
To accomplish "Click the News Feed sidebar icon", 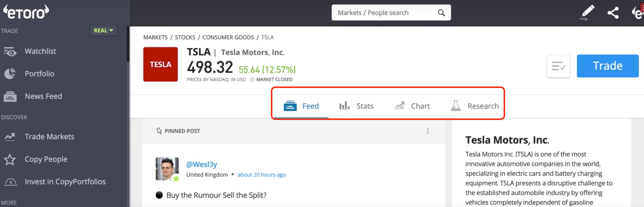I will (10, 96).
